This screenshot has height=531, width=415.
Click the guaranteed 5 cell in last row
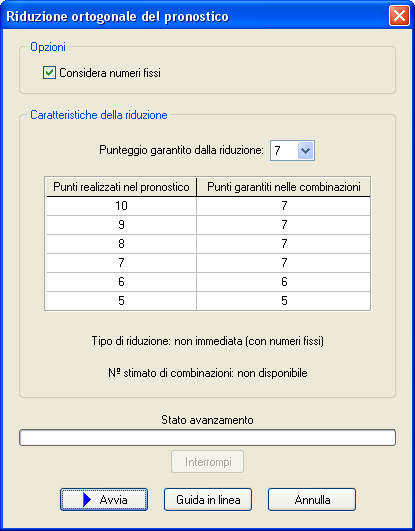[284, 301]
